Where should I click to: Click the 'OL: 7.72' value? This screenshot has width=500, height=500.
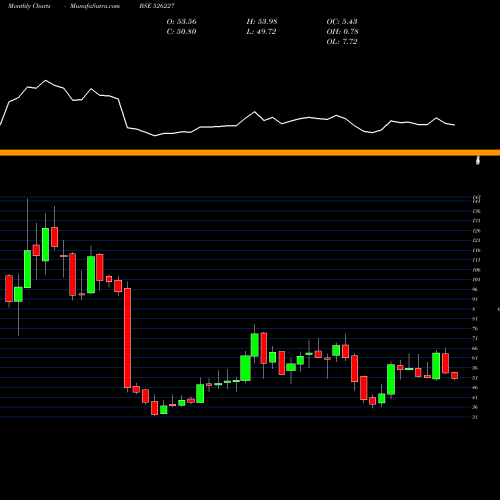pos(342,42)
